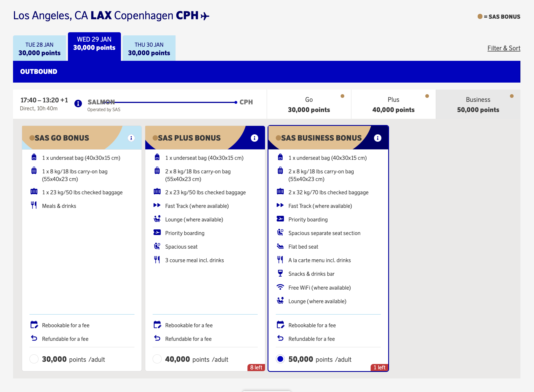Select 50,000 points Business Bonus radio button
The image size is (534, 392).
click(280, 359)
